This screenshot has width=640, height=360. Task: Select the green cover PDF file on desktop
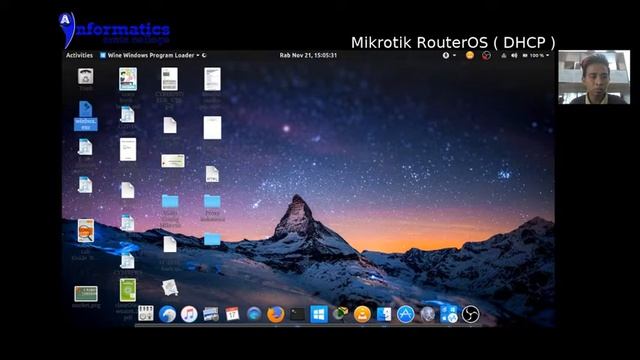128,290
